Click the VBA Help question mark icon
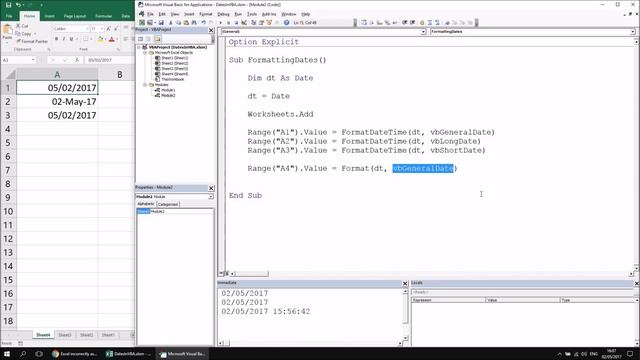Image resolution: width=640 pixels, height=360 pixels. [x=287, y=22]
